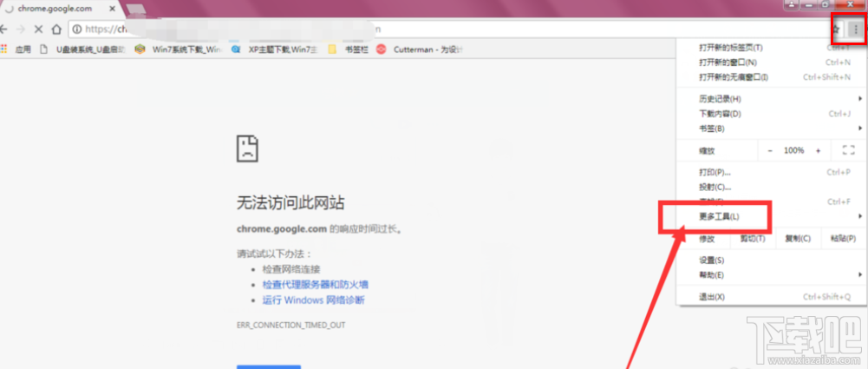Image resolution: width=868 pixels, height=369 pixels.
Task: Click 复制(C) in the edit row
Action: [797, 238]
